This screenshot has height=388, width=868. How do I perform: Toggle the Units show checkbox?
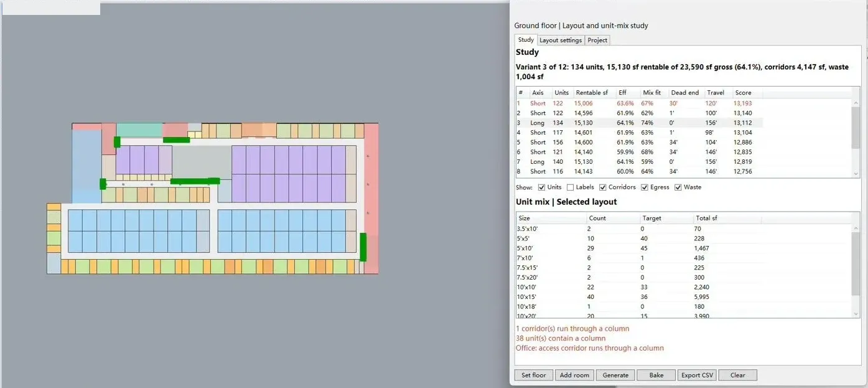click(541, 187)
